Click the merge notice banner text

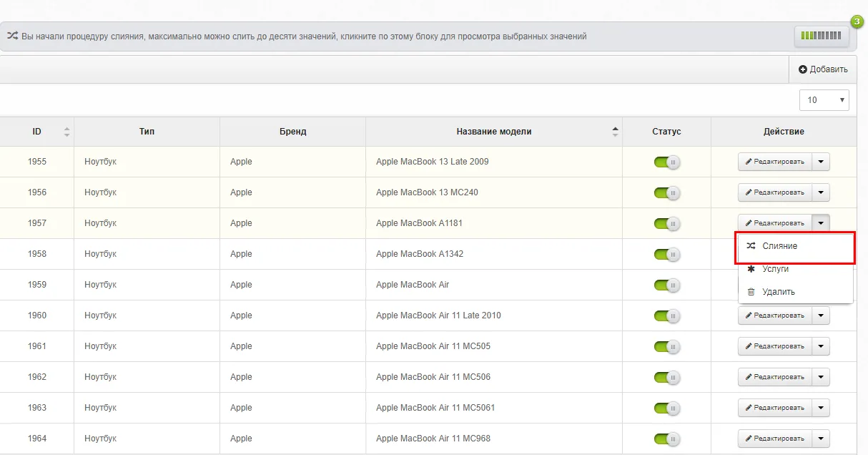point(305,36)
